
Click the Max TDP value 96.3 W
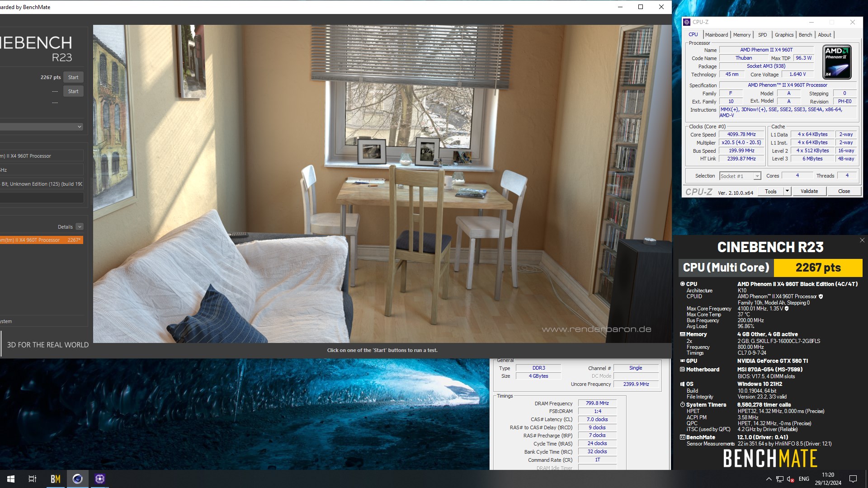803,58
